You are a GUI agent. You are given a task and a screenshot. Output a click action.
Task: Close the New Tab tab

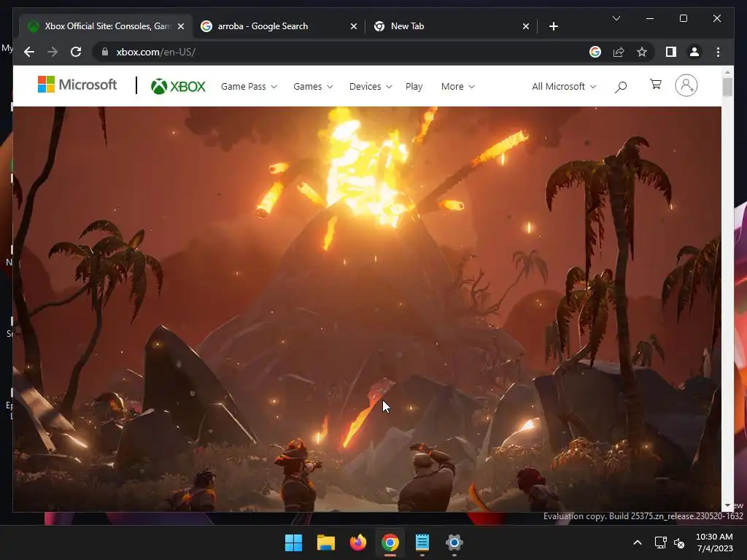click(525, 26)
